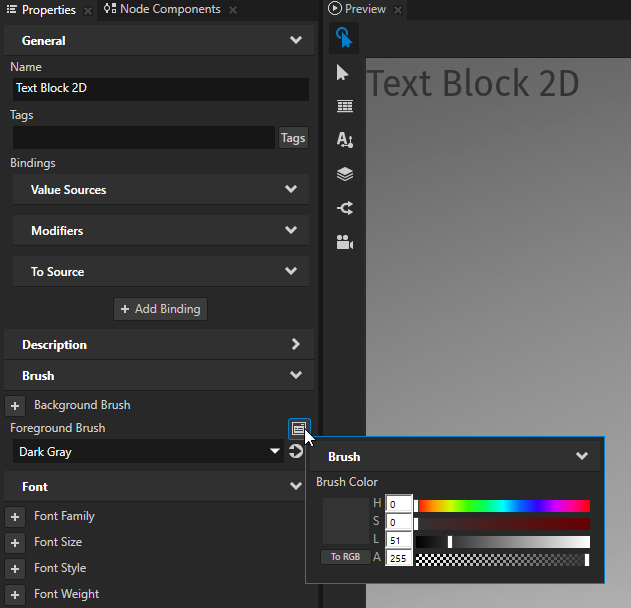Select the arrow selection tool in Preview
Image resolution: width=631 pixels, height=608 pixels.
point(342,73)
